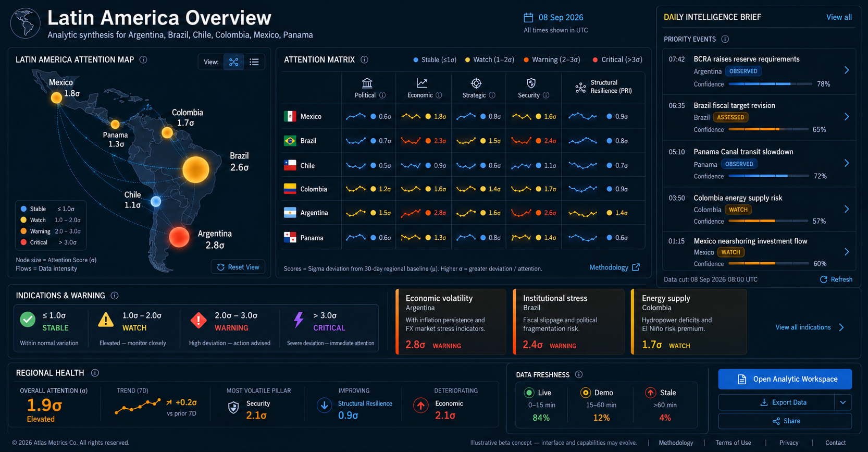Image resolution: width=868 pixels, height=452 pixels.
Task: Expand Brazil fiscal target revision event
Action: pyautogui.click(x=847, y=117)
